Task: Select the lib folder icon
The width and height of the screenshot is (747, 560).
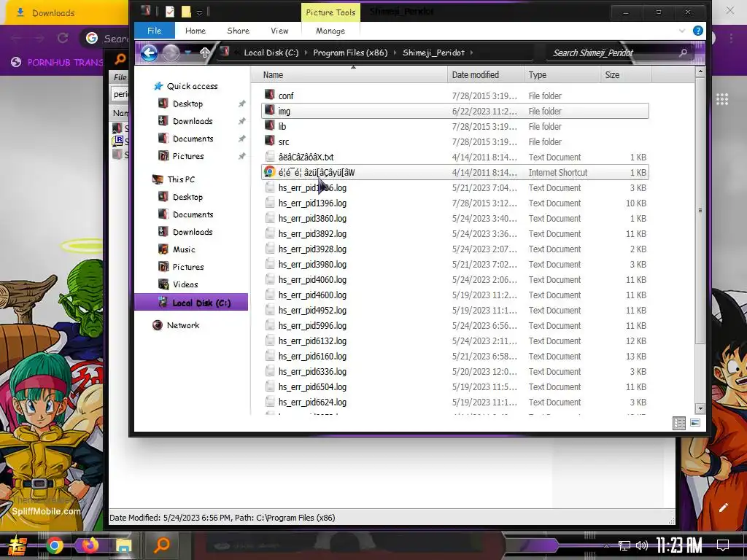Action: point(270,125)
